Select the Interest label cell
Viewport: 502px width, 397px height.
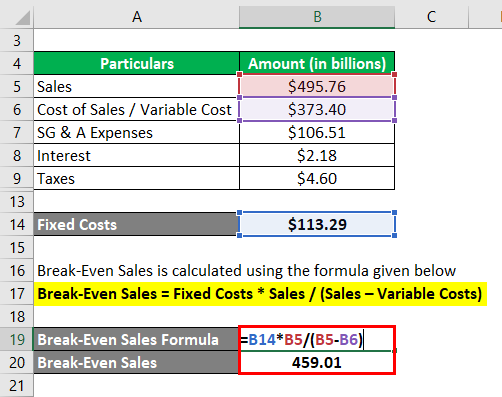pyautogui.click(x=136, y=155)
